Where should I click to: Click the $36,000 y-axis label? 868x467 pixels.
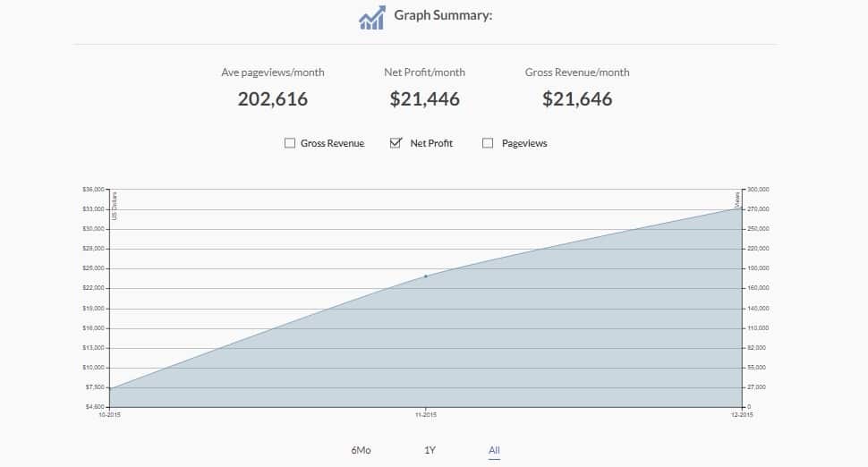(93, 190)
